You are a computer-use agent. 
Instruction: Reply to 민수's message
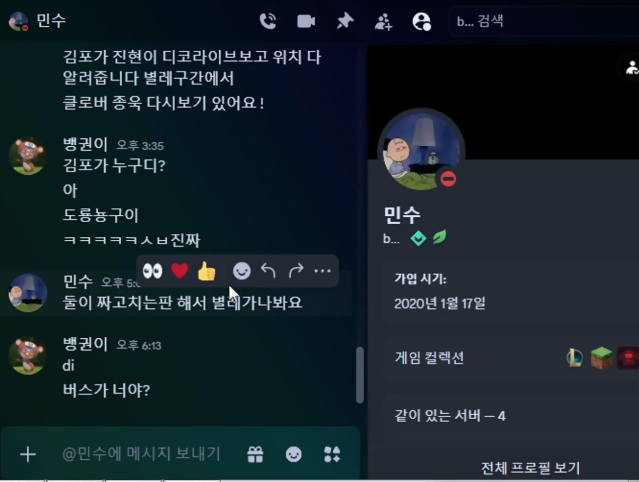coord(269,271)
